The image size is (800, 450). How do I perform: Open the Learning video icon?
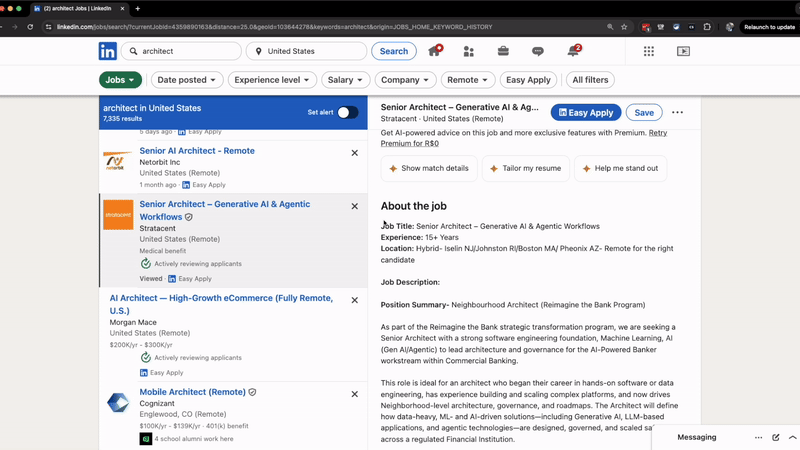coord(683,51)
